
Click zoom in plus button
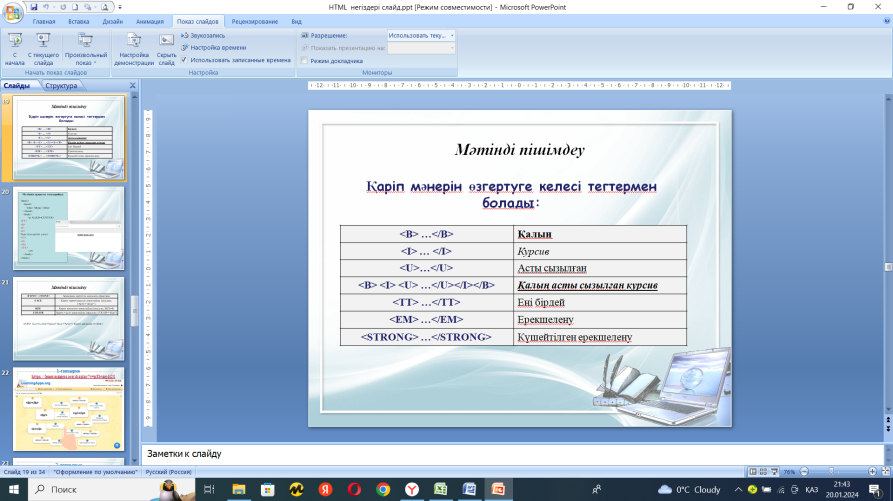click(872, 471)
